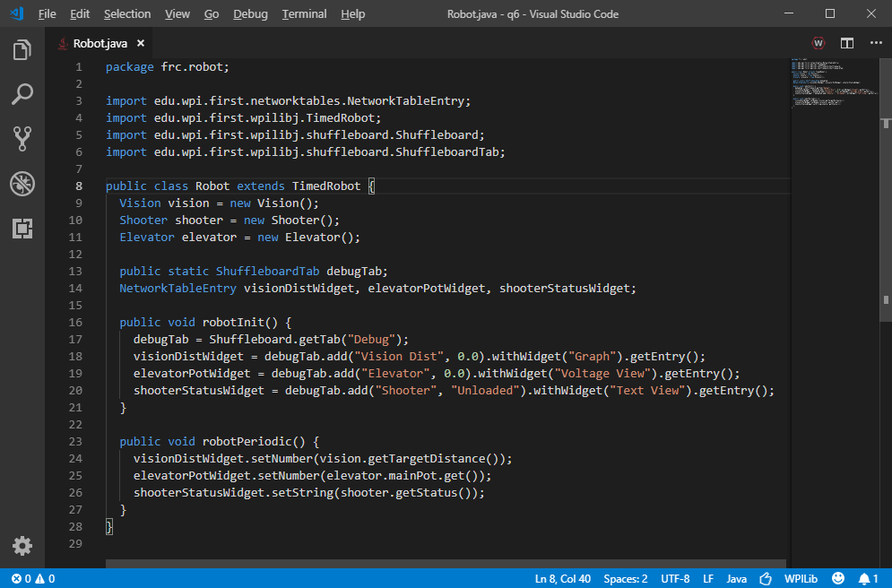Click the closing brace on line 28
This screenshot has height=588, width=892.
[109, 526]
